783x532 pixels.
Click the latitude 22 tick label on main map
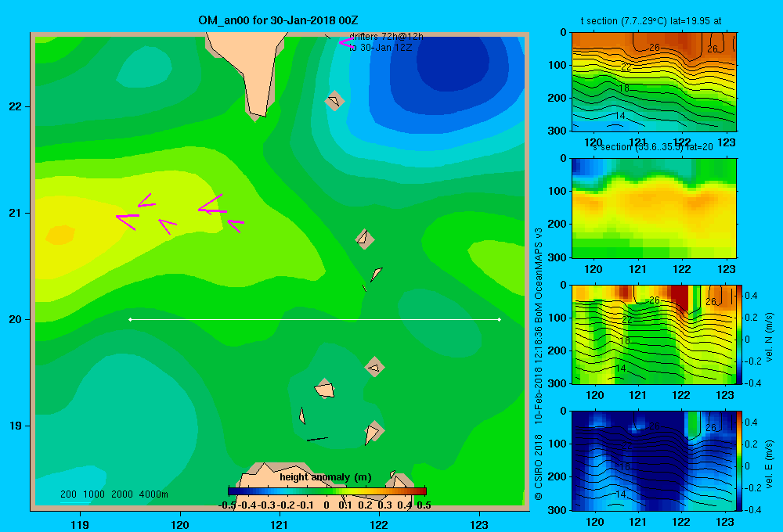[x=16, y=106]
